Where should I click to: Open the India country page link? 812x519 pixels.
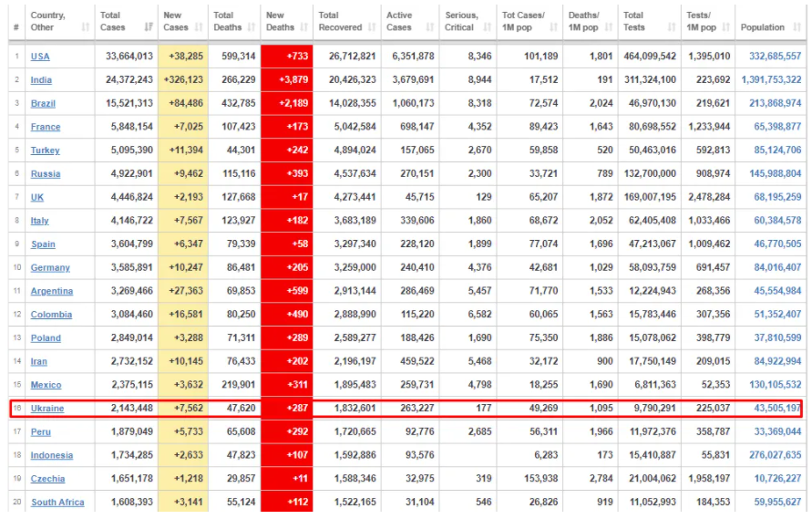[42, 80]
